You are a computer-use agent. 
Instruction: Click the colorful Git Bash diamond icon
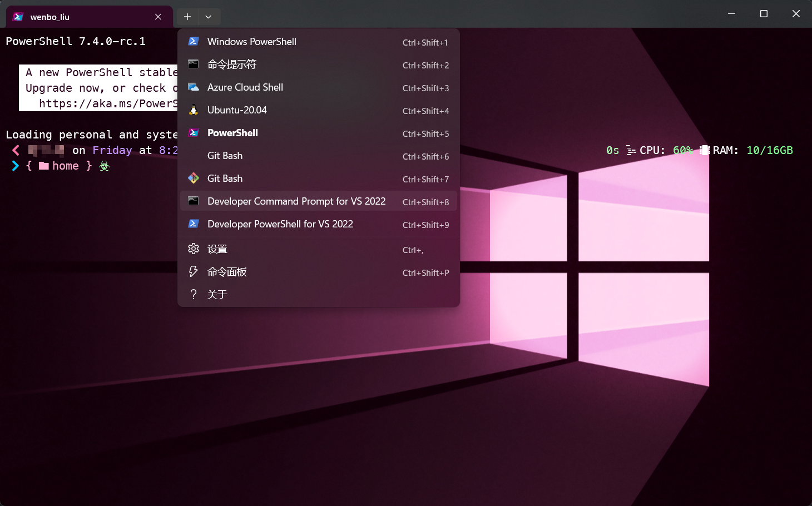click(x=194, y=178)
